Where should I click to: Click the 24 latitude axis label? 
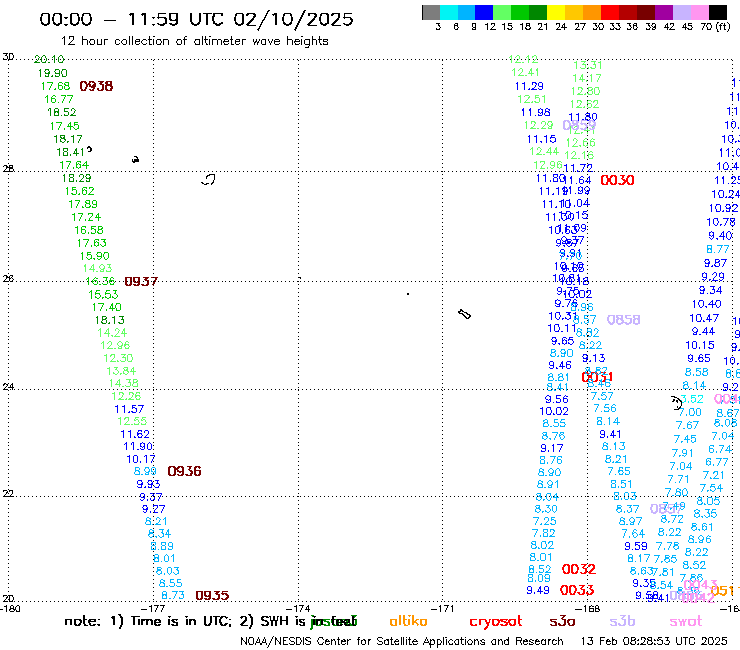pos(8,387)
